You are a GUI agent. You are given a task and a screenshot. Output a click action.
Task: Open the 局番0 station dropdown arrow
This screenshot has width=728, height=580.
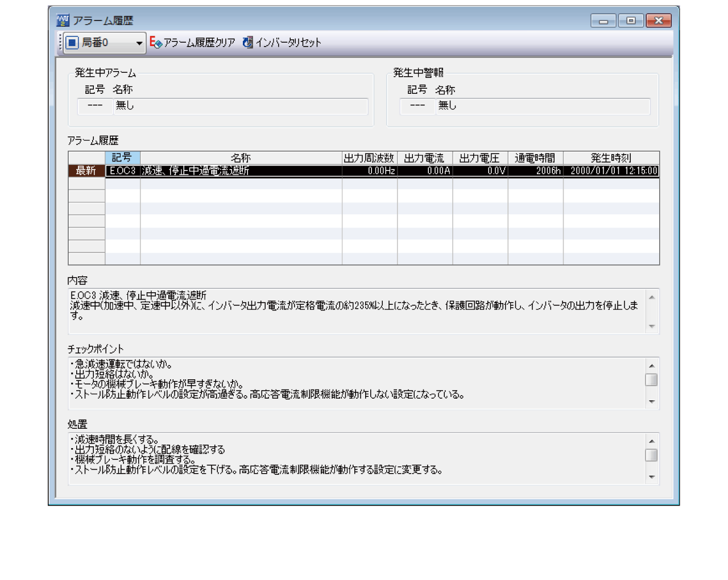pos(139,43)
